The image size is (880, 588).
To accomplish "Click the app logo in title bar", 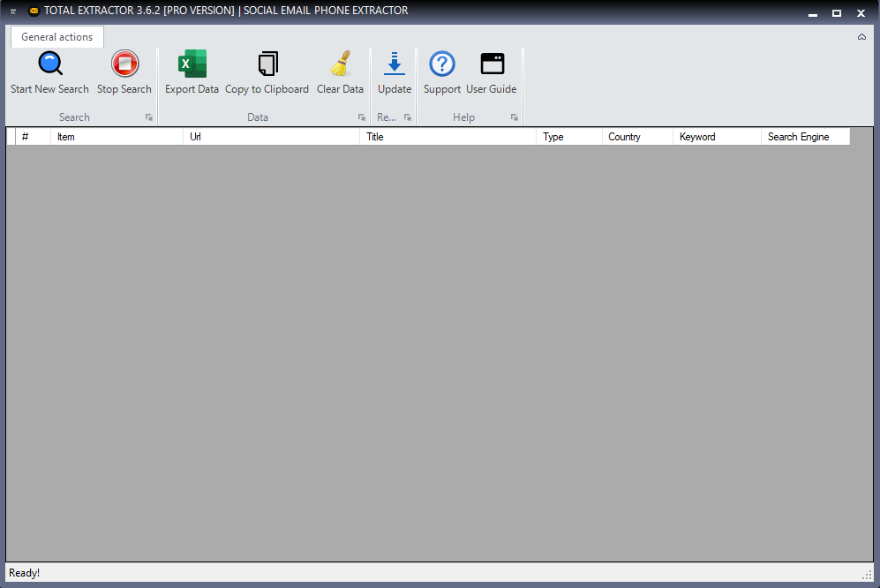I will coord(34,11).
